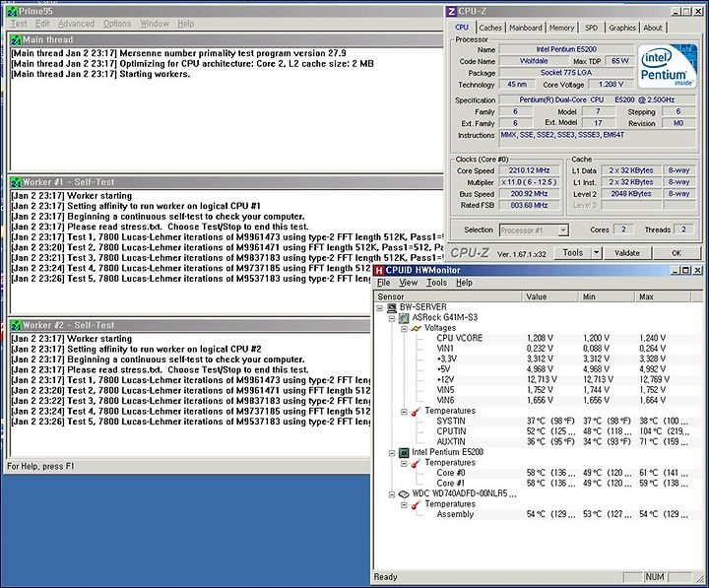The height and width of the screenshot is (588, 709).
Task: Open the View menu in HWMonitor
Action: tap(409, 283)
